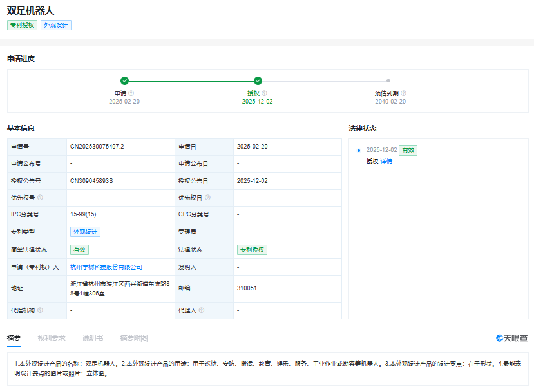Open 杭州宇树科技股份有限公司 applicant link

106,267
